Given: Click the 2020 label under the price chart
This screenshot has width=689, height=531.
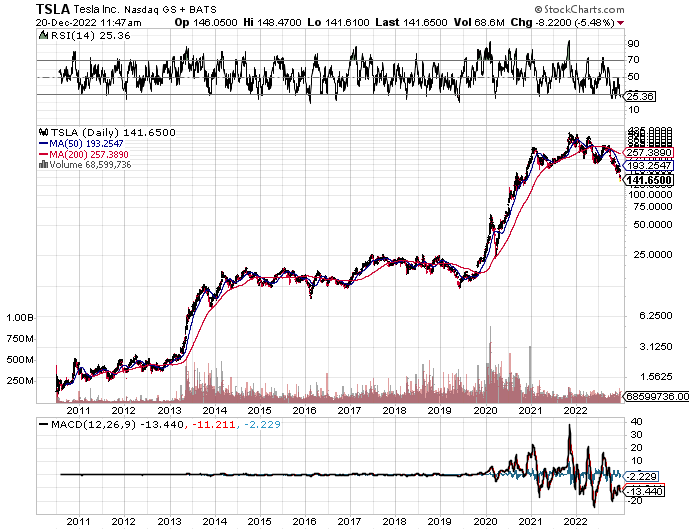Looking at the screenshot, I should 486,411.
